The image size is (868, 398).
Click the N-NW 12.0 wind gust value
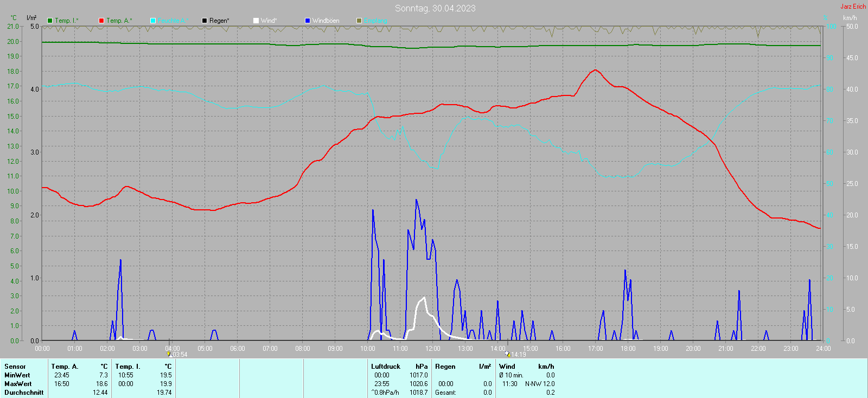pyautogui.click(x=540, y=384)
